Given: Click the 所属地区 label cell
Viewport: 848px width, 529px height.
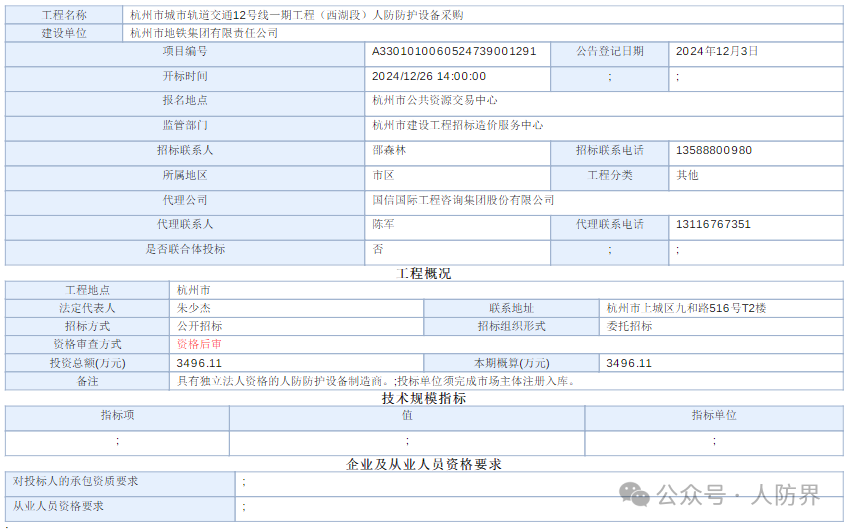Looking at the screenshot, I should click(x=185, y=178).
